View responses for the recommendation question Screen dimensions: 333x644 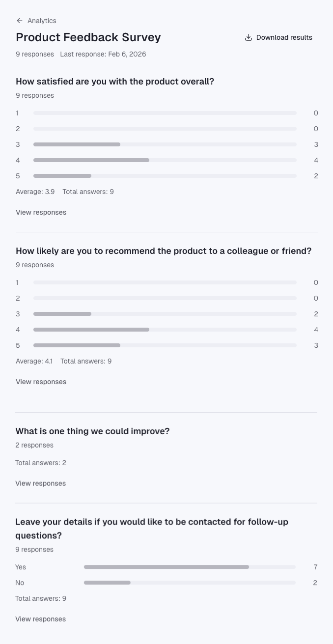[x=41, y=382]
